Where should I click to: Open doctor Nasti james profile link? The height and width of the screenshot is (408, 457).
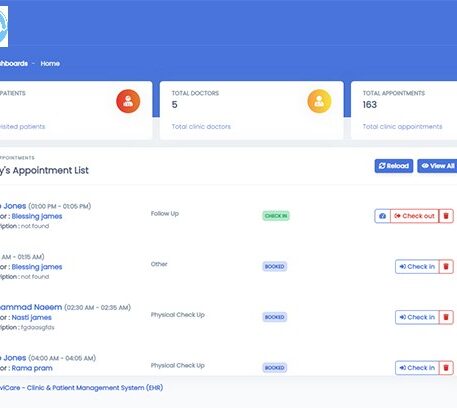click(32, 317)
